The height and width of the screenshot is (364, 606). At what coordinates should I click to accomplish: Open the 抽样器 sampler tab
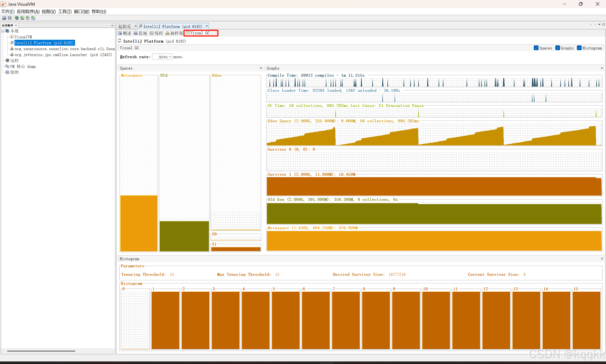click(x=174, y=33)
